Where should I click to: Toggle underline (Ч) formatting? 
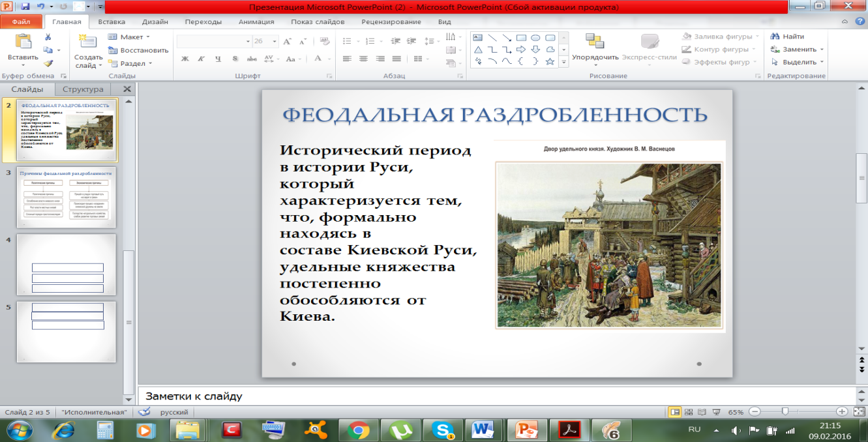[217, 59]
